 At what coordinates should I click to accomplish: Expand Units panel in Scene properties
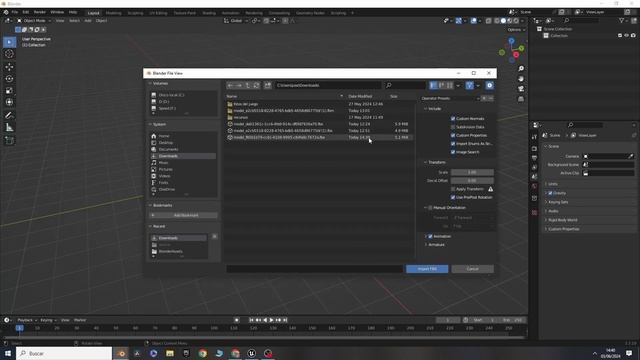(553, 184)
